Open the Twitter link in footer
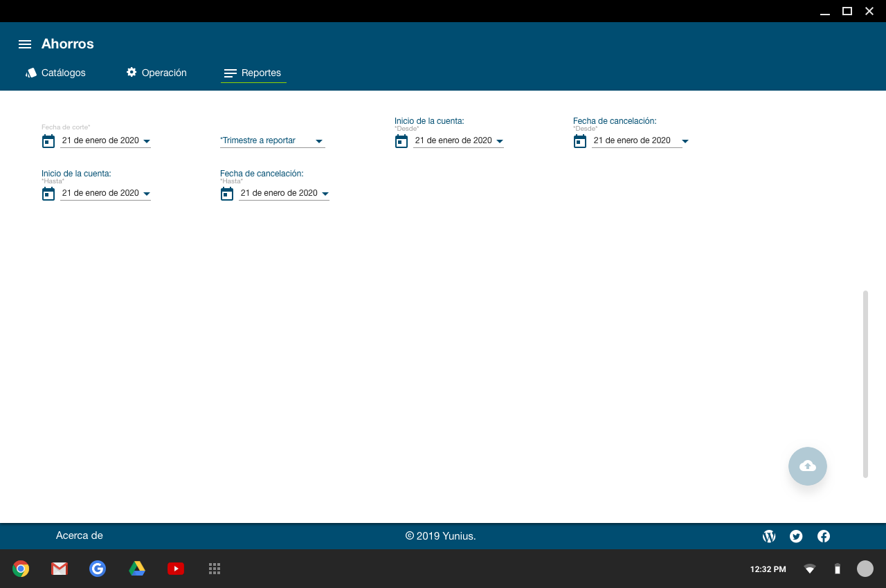This screenshot has width=886, height=588. tap(796, 536)
